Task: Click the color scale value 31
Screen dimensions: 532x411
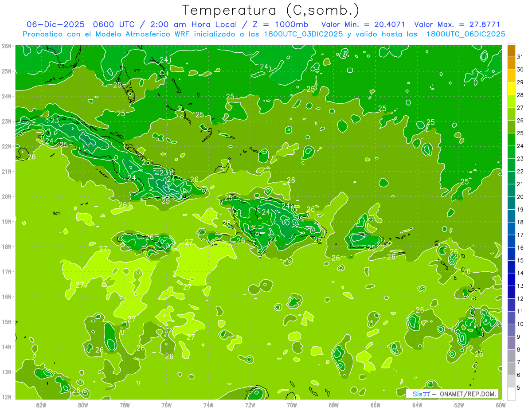Action: pos(520,57)
